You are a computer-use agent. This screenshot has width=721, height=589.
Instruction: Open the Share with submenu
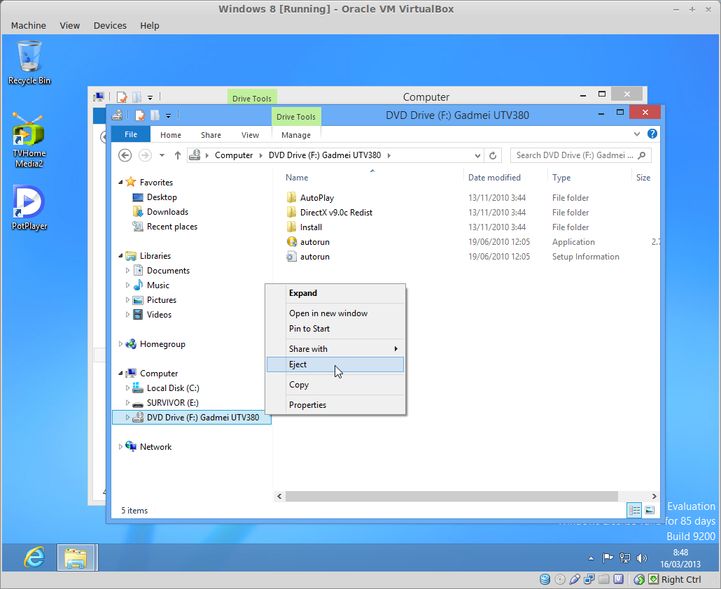pyautogui.click(x=335, y=349)
